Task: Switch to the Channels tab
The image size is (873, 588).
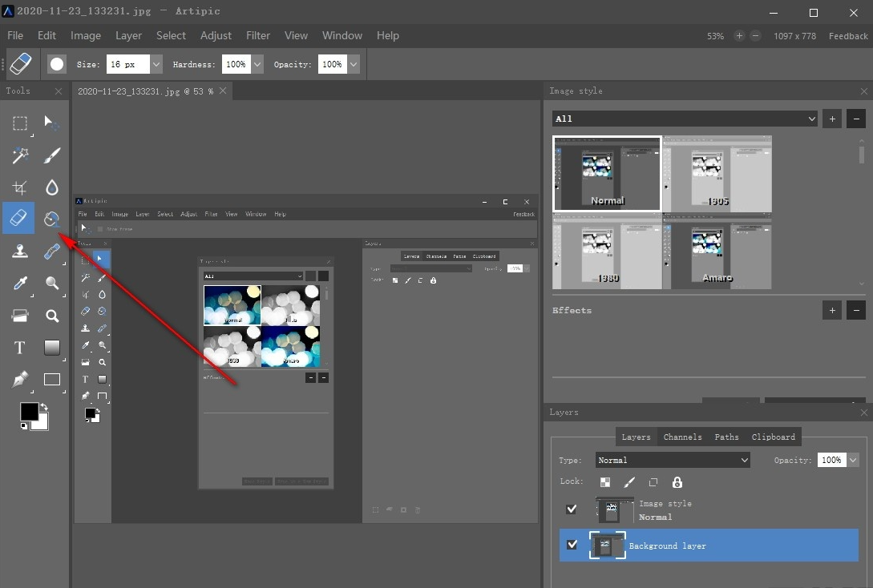Action: 682,437
